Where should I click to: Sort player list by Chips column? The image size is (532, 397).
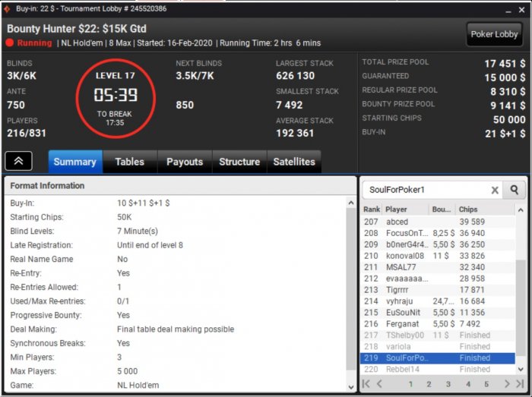tap(469, 210)
